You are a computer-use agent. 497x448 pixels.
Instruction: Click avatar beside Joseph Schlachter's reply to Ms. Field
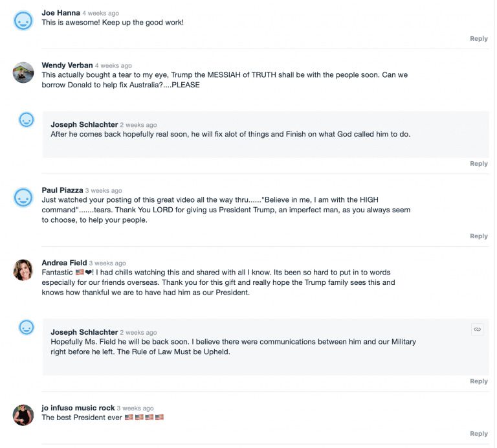pos(27,327)
